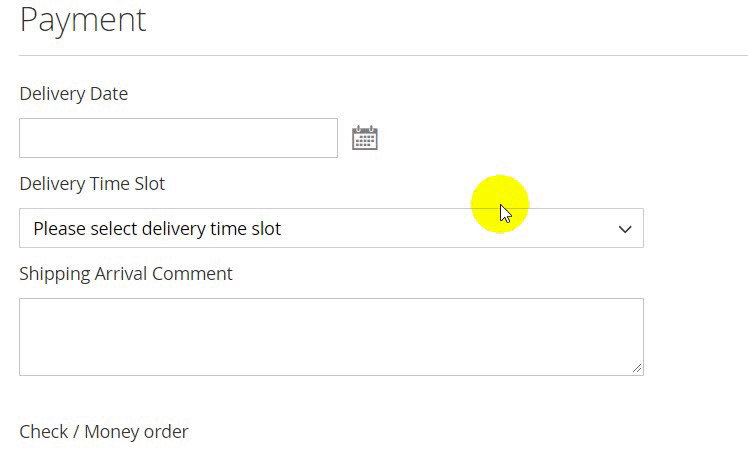The image size is (748, 456).
Task: Focus the Shipping Arrival Comment text area
Action: pyautogui.click(x=331, y=337)
